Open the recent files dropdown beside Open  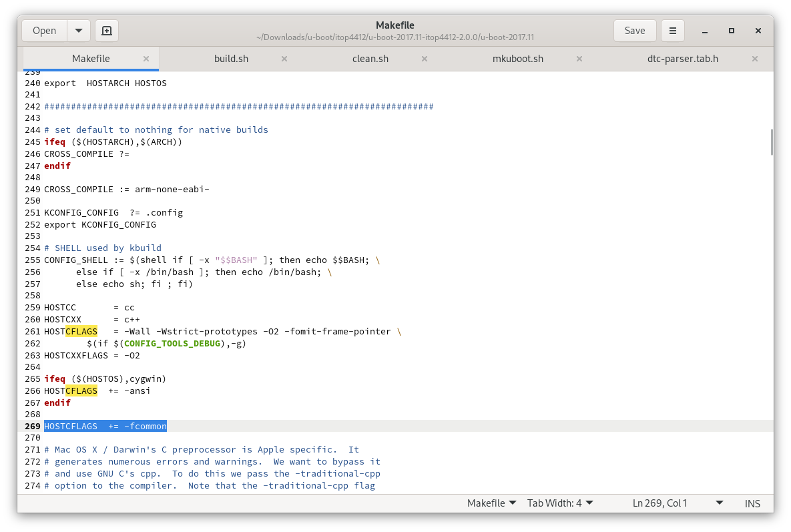pos(78,30)
